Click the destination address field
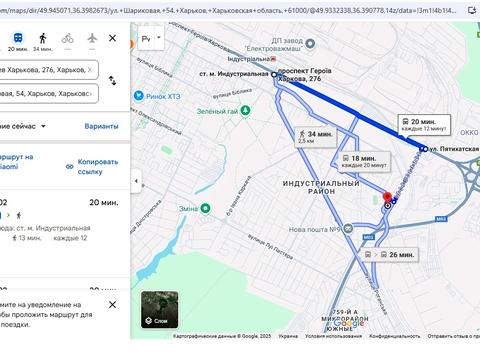Screen dimensions: 480x360 tap(49, 94)
